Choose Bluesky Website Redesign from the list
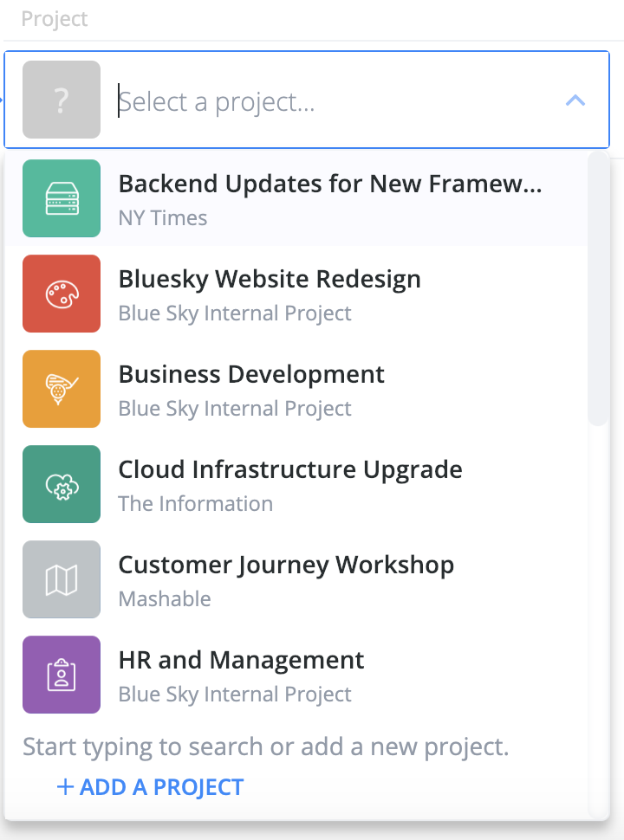 click(296, 294)
